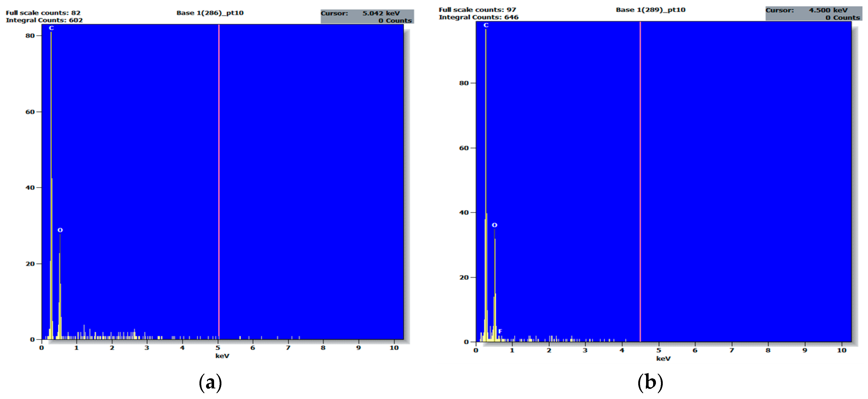
Task: Click the pink cursor line in spectrum (b)
Action: coord(640,168)
